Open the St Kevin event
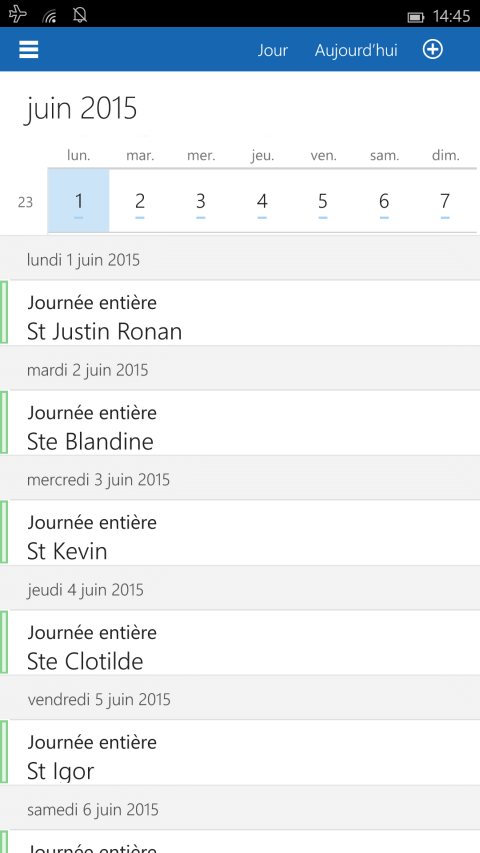480x853 pixels. [x=240, y=533]
